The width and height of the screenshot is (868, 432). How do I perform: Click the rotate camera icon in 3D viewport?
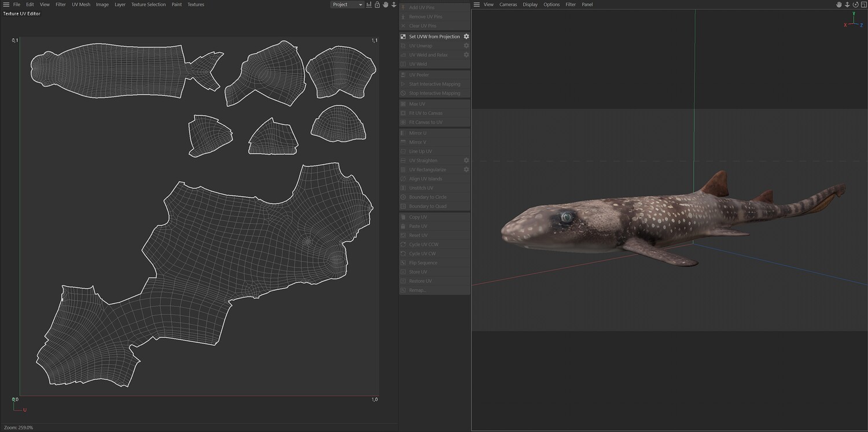pyautogui.click(x=855, y=5)
